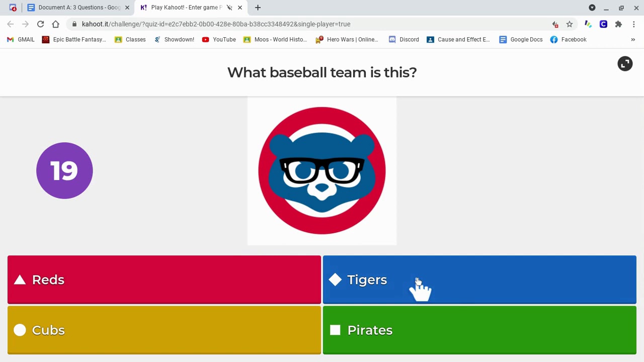This screenshot has width=644, height=362.
Task: Open the Discord bookmark
Action: tap(404, 40)
